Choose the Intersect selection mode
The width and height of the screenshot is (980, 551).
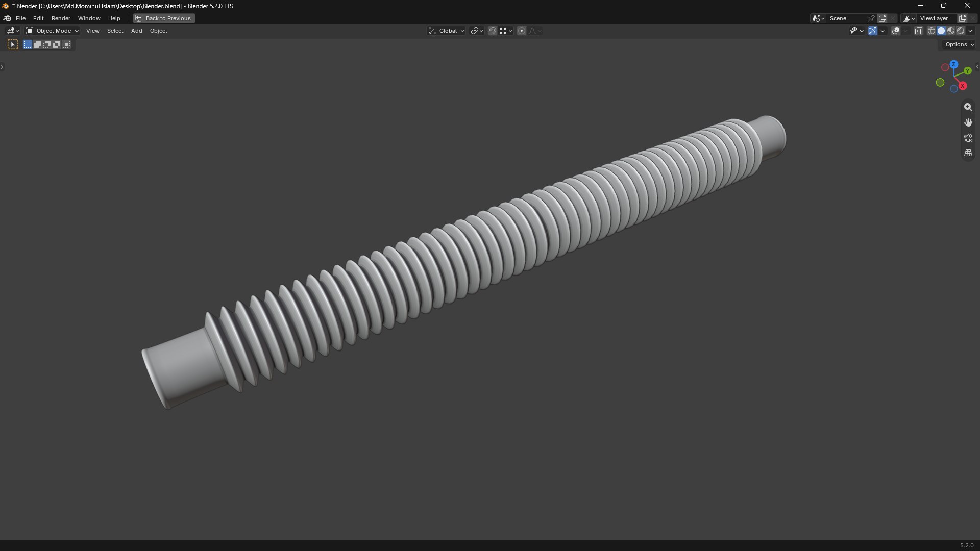click(66, 45)
